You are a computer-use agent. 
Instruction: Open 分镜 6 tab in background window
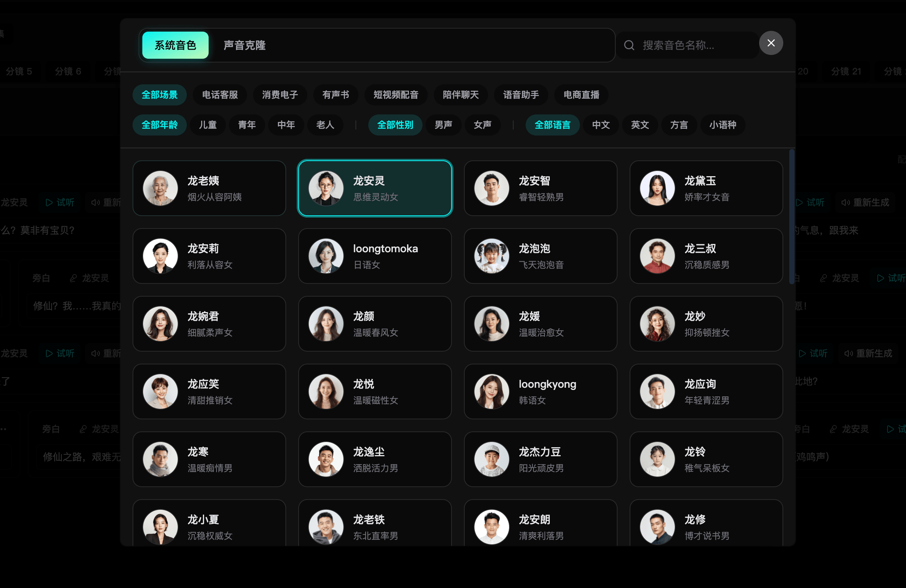(x=68, y=72)
